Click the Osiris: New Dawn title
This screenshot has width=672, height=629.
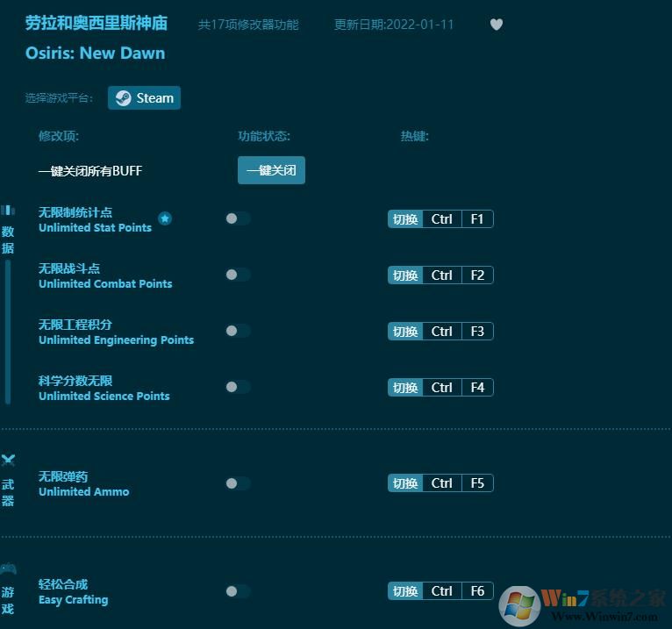pyautogui.click(x=95, y=54)
